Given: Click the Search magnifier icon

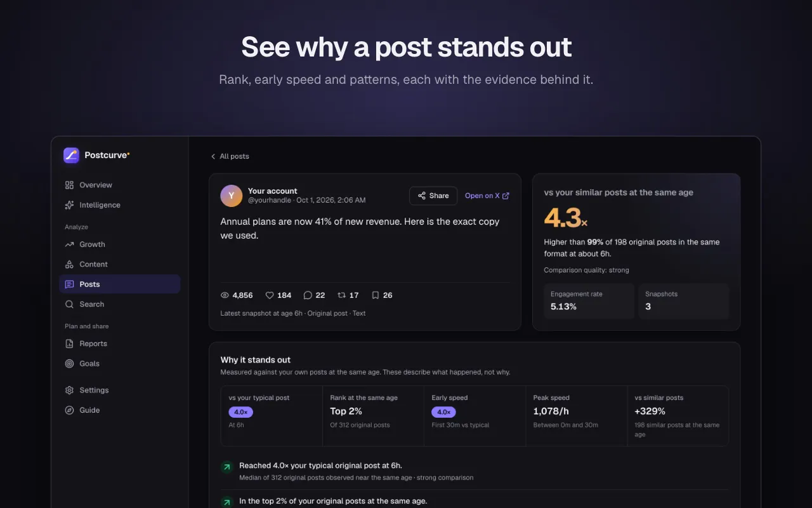Looking at the screenshot, I should click(69, 304).
